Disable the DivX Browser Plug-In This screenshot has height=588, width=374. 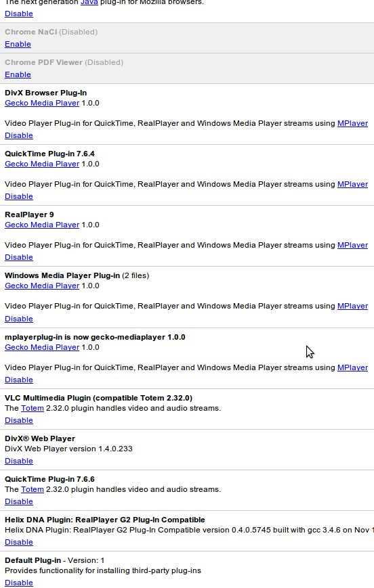click(19, 136)
